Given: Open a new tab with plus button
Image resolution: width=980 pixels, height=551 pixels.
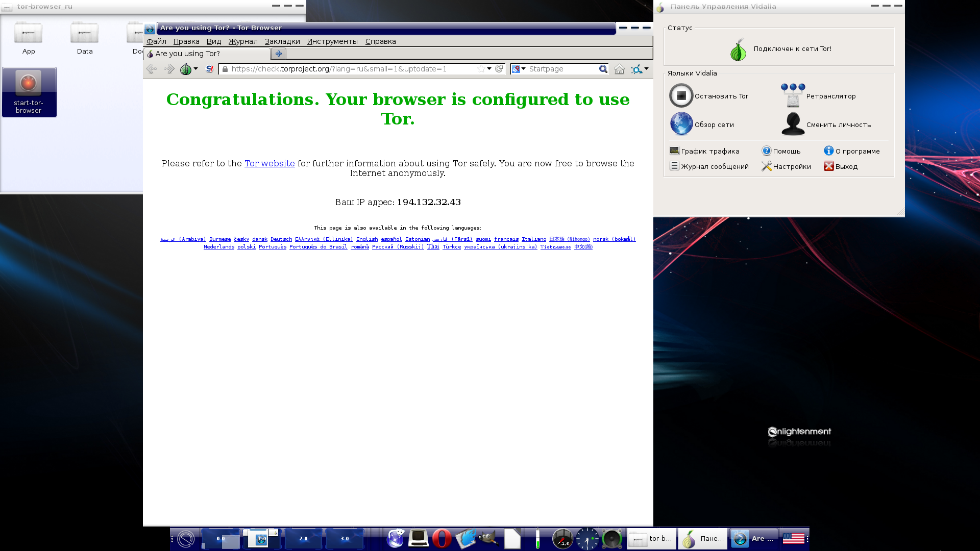Looking at the screenshot, I should pyautogui.click(x=278, y=54).
